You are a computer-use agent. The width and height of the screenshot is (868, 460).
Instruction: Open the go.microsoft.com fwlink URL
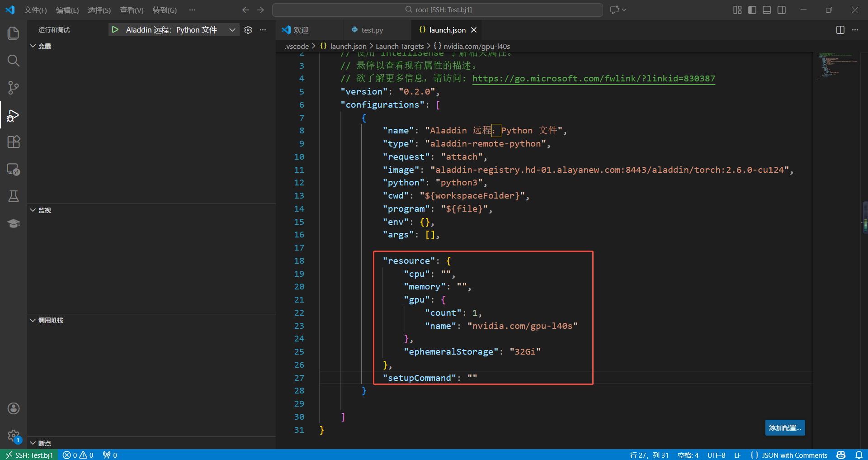(x=593, y=79)
